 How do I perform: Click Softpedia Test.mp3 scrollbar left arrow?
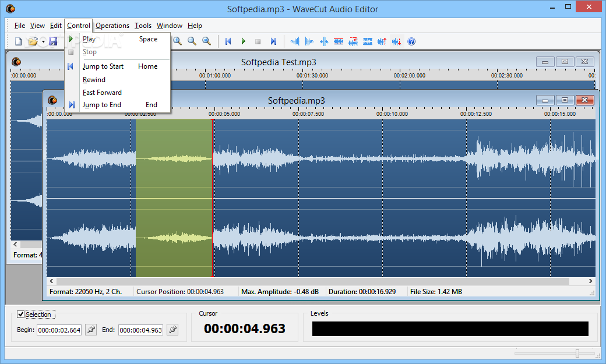click(16, 244)
